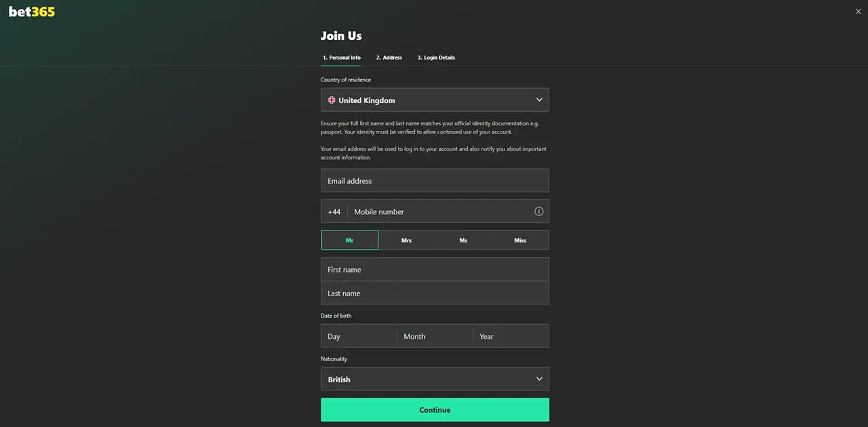
Task: Click into the Mobile number field
Action: tap(441, 211)
